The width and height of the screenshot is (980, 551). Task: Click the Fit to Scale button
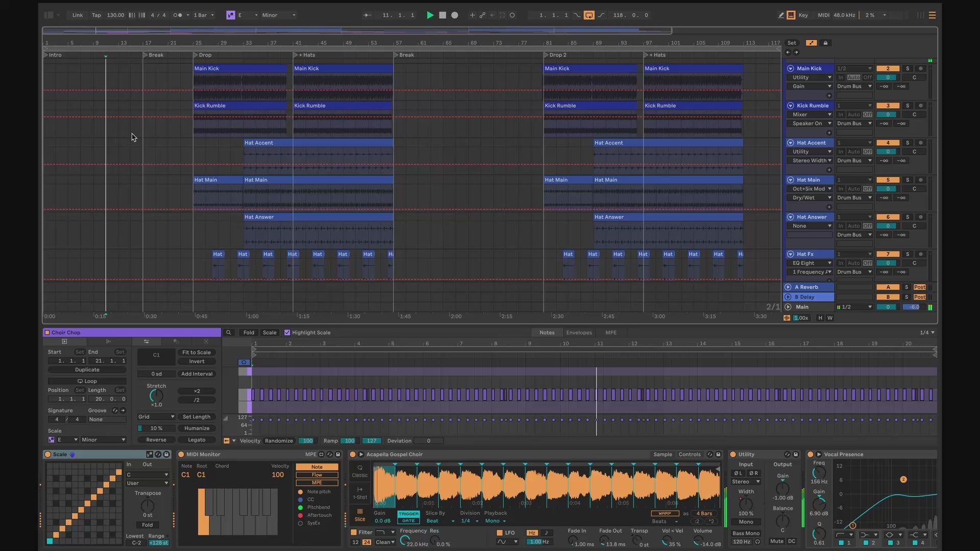coord(197,353)
